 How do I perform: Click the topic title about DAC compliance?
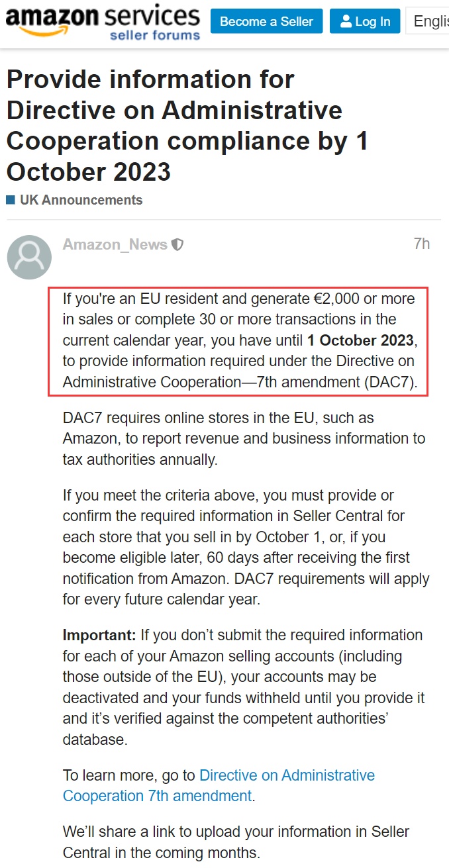click(188, 126)
